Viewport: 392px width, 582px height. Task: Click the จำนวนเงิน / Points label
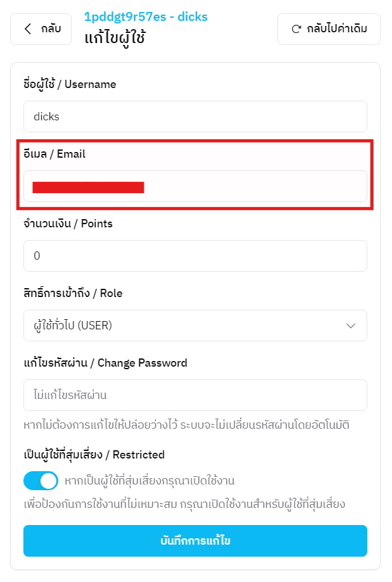[x=68, y=223]
